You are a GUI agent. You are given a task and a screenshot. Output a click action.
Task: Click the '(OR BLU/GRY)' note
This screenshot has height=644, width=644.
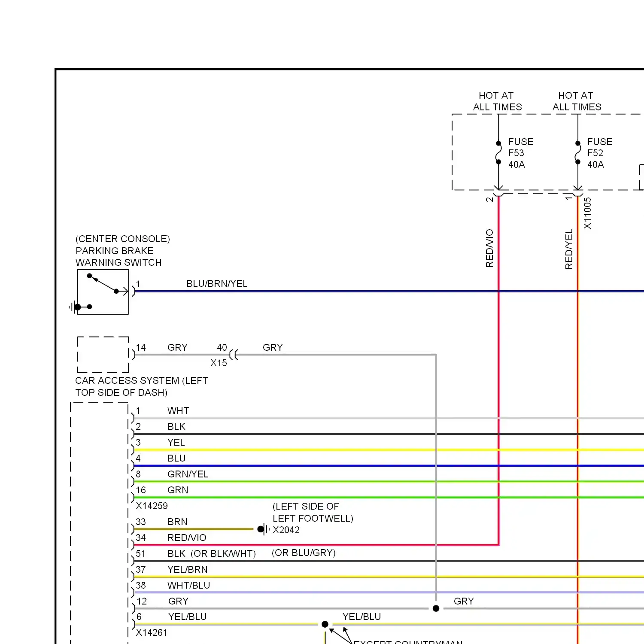[x=304, y=553]
